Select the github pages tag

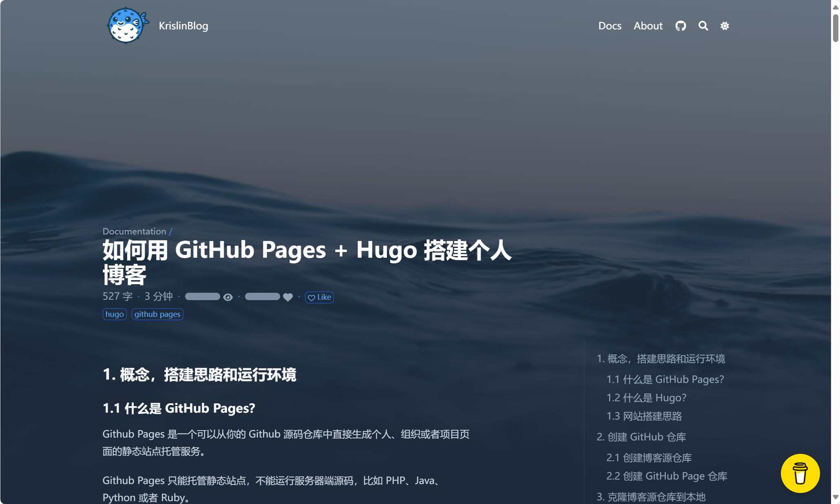(157, 314)
